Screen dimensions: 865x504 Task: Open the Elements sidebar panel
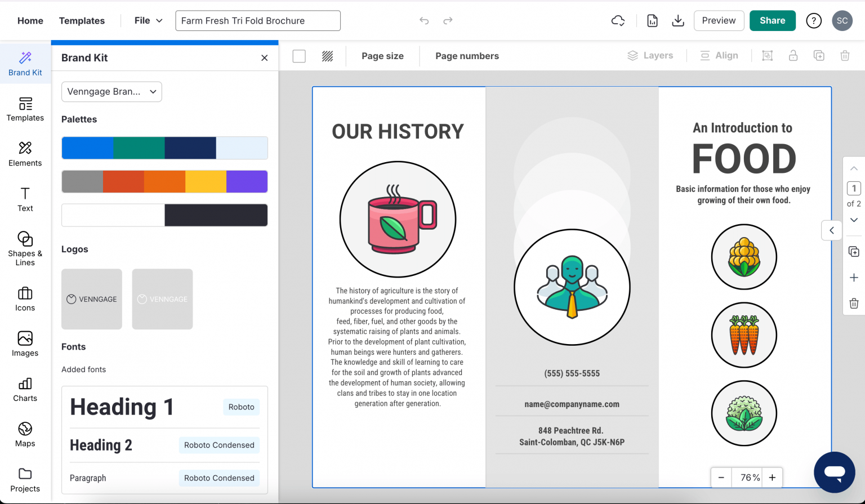pos(25,154)
